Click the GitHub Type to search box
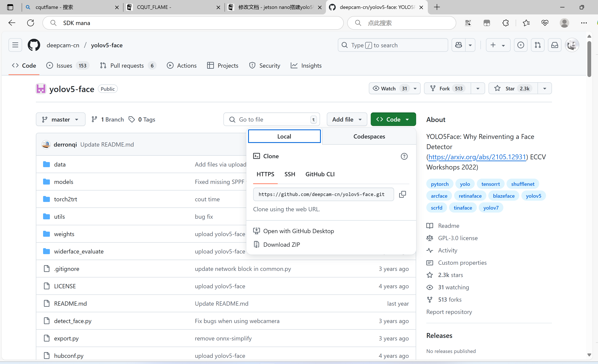598x364 pixels. [x=393, y=45]
